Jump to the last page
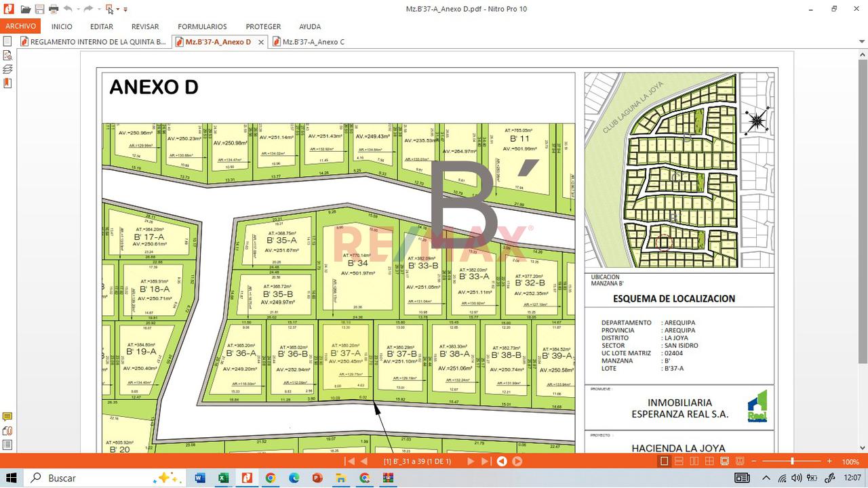This screenshot has width=868, height=488. pyautogui.click(x=486, y=462)
